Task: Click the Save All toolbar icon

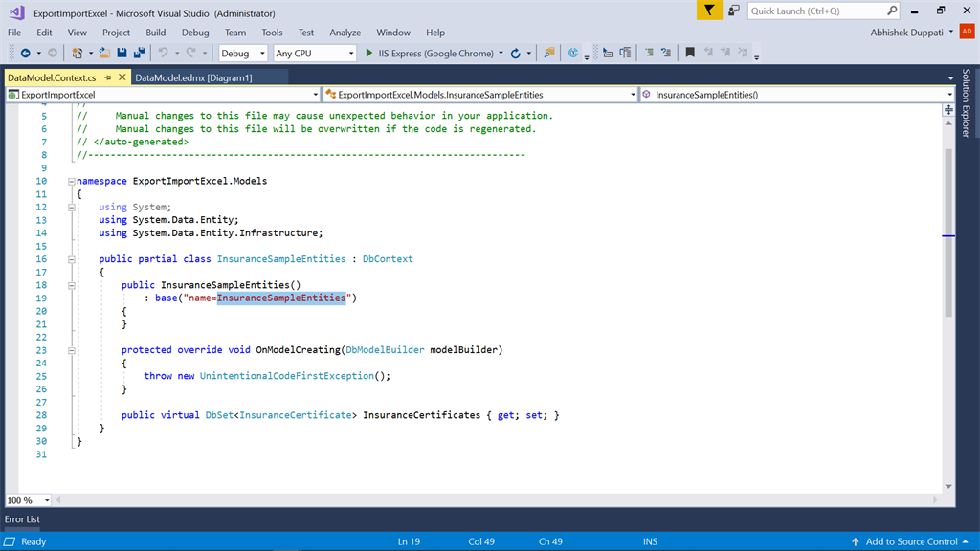Action: pos(140,54)
